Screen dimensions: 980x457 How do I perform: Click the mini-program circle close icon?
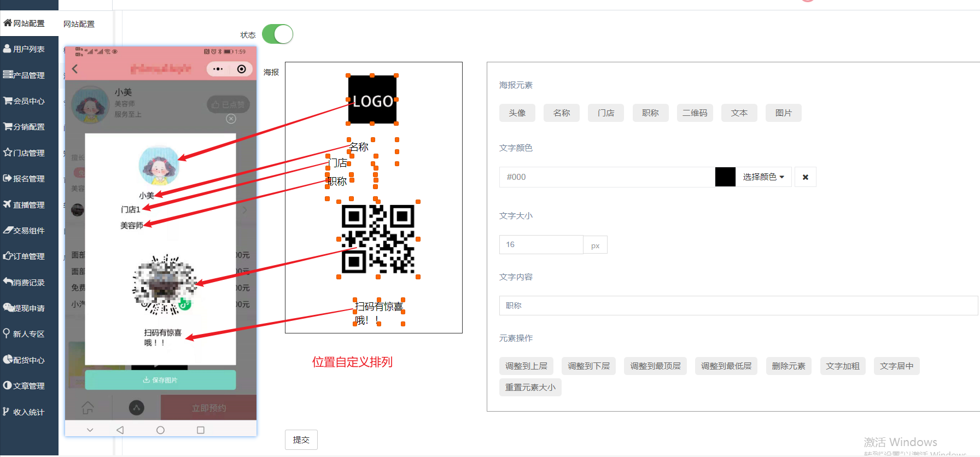coord(241,69)
